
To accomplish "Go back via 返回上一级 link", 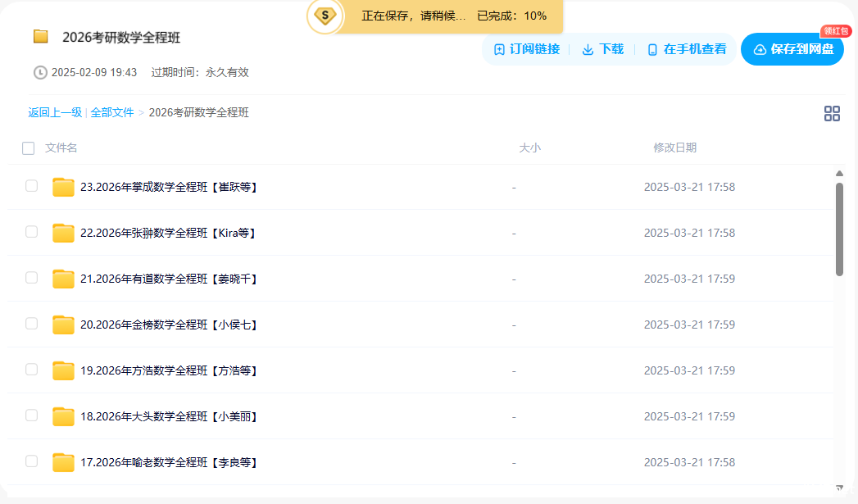I will (55, 112).
